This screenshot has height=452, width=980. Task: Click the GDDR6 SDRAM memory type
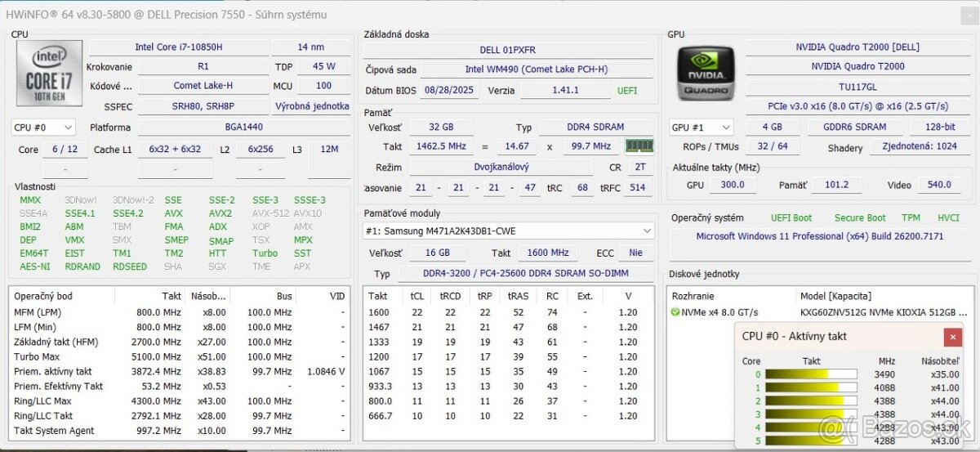(853, 128)
